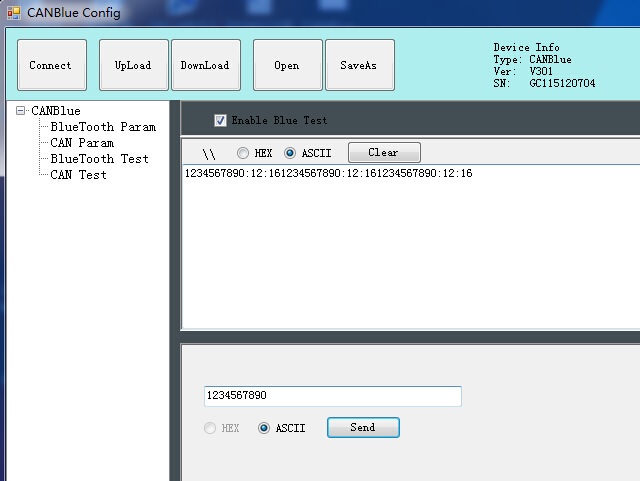The width and height of the screenshot is (640, 481).
Task: Open a configuration file with Open
Action: click(287, 66)
